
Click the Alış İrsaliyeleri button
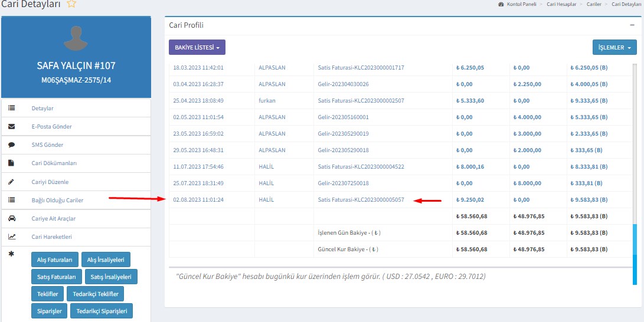pos(106,259)
